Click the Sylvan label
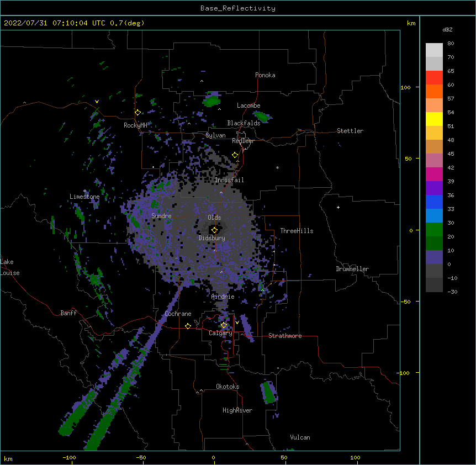476x465 pixels. point(215,135)
